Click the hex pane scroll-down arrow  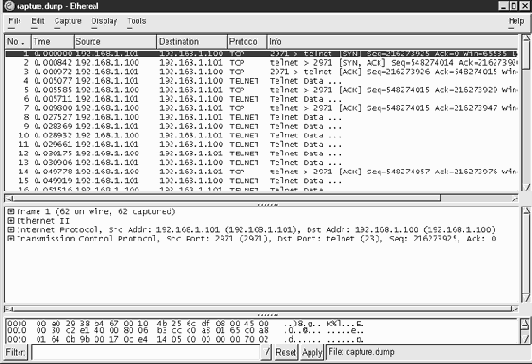point(525,339)
